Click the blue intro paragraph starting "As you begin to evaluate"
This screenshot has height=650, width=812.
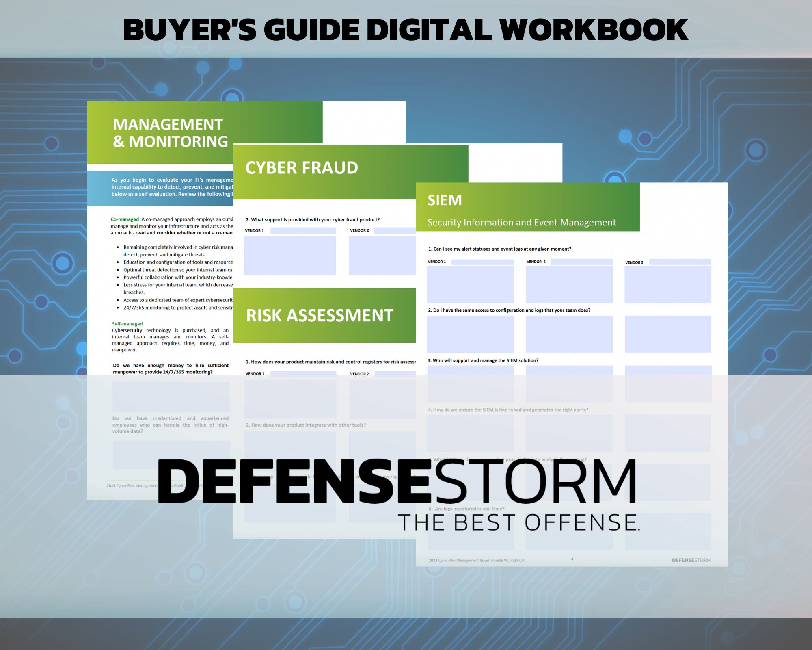coord(172,187)
